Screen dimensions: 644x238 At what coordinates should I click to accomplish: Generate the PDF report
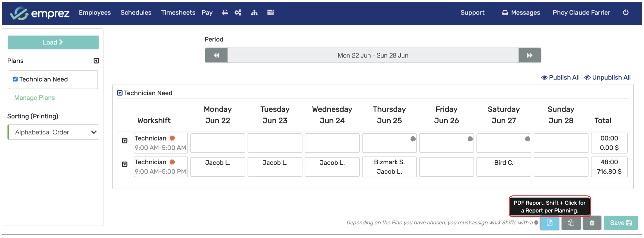click(549, 223)
